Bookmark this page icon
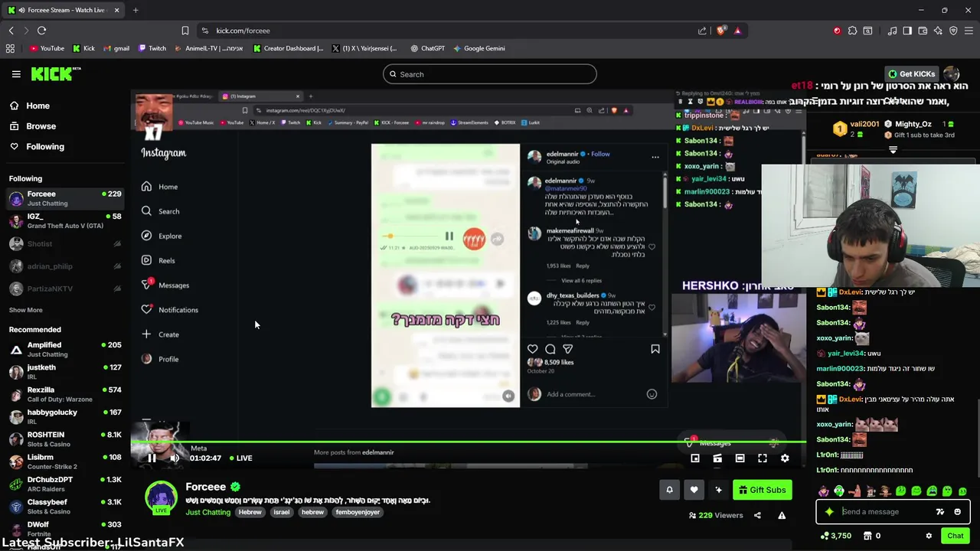This screenshot has width=980, height=551. [x=185, y=31]
